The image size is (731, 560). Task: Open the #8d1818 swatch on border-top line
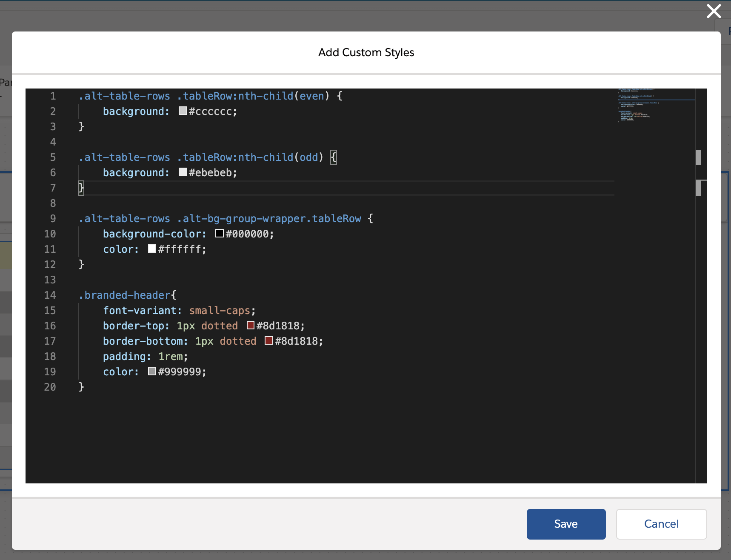[x=251, y=325]
